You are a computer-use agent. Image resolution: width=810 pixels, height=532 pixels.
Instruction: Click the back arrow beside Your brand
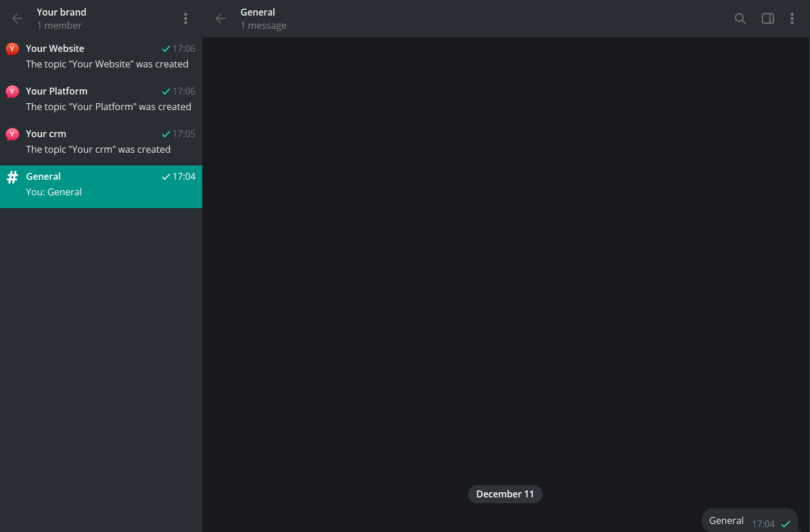17,18
